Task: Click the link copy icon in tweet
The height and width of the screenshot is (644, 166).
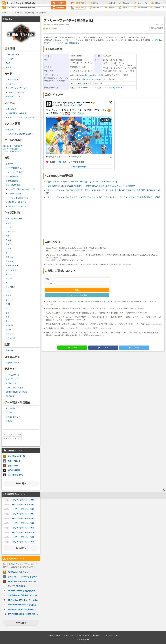Action: click(70, 162)
